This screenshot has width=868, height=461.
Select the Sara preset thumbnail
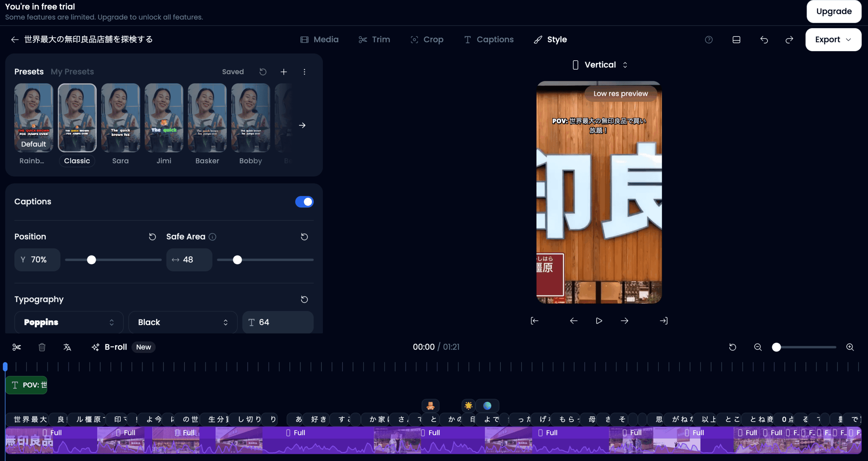pos(120,118)
